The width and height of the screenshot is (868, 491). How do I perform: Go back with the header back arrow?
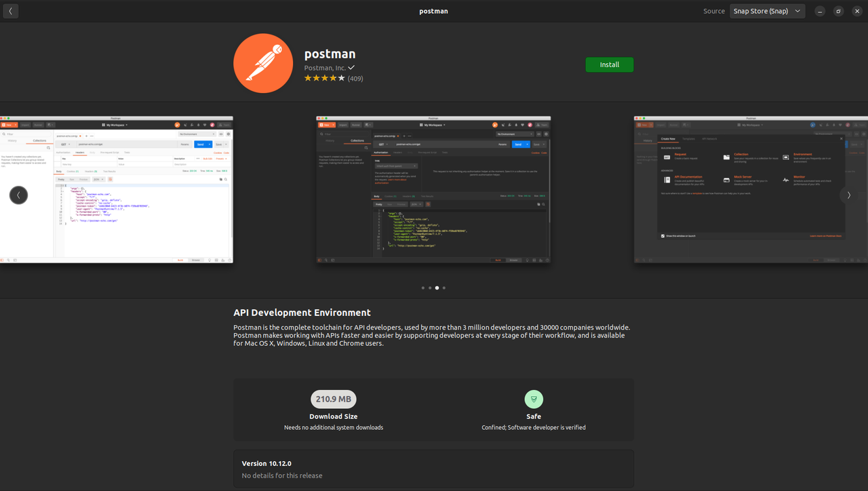pyautogui.click(x=10, y=11)
